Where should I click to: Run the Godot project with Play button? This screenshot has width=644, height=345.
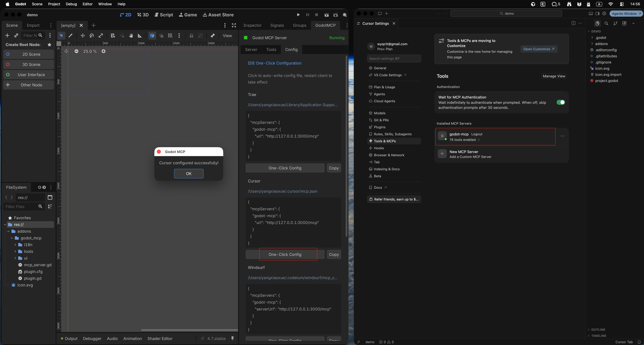(x=298, y=15)
